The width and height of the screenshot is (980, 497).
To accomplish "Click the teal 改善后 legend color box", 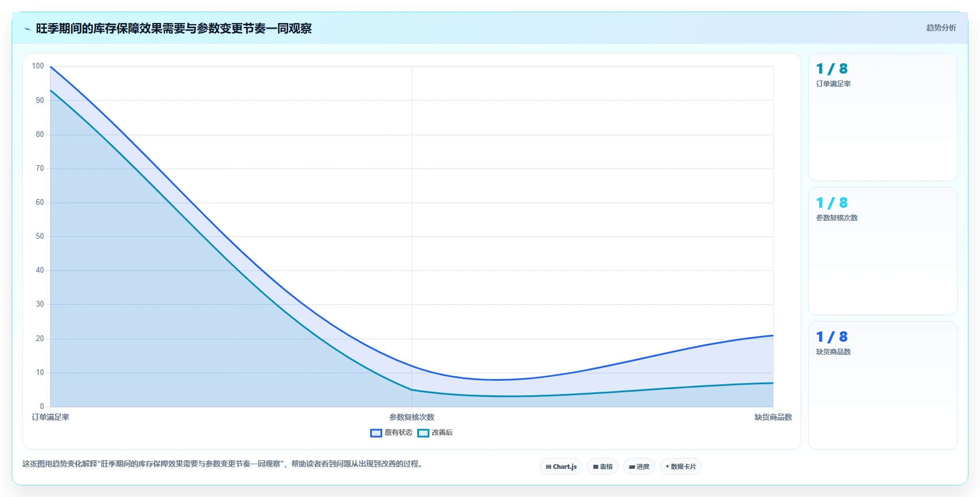I will [423, 433].
